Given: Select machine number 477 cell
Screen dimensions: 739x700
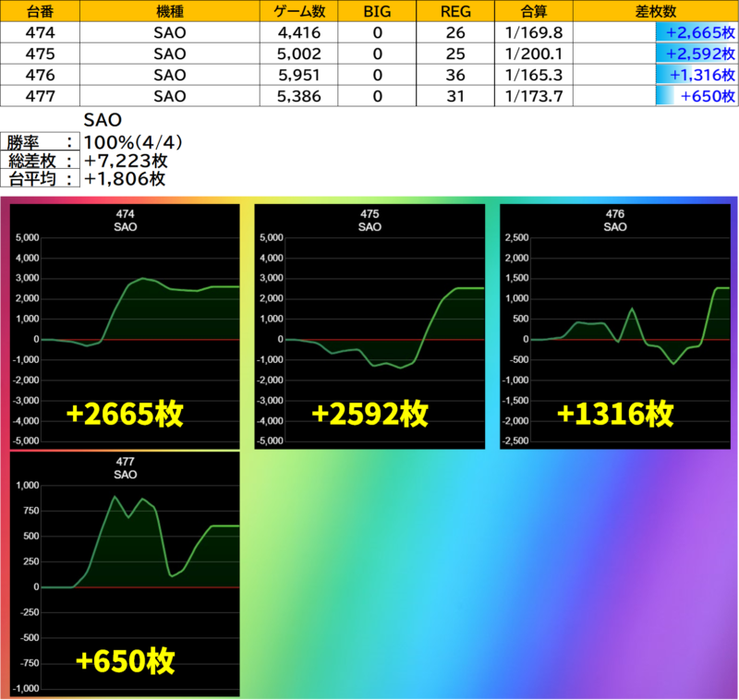Looking at the screenshot, I should [x=40, y=96].
